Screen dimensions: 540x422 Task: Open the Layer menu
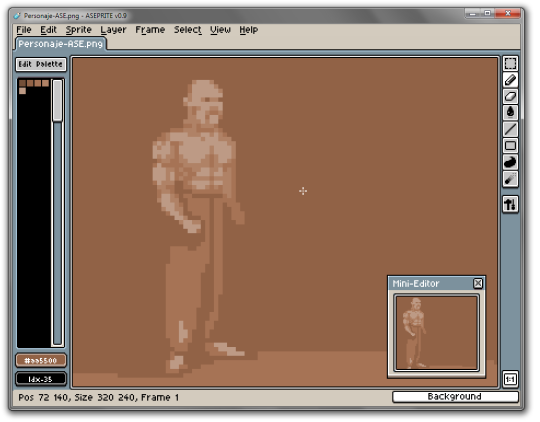(x=113, y=30)
